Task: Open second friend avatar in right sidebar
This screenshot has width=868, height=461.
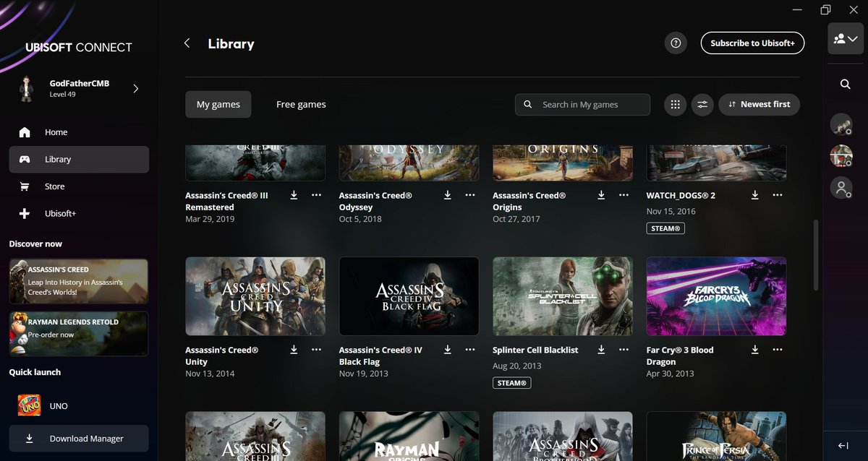Action: coord(841,156)
